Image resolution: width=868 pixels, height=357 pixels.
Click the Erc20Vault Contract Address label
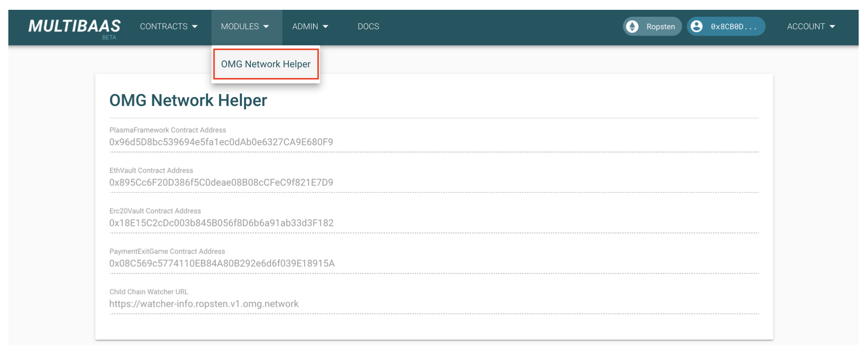point(155,211)
